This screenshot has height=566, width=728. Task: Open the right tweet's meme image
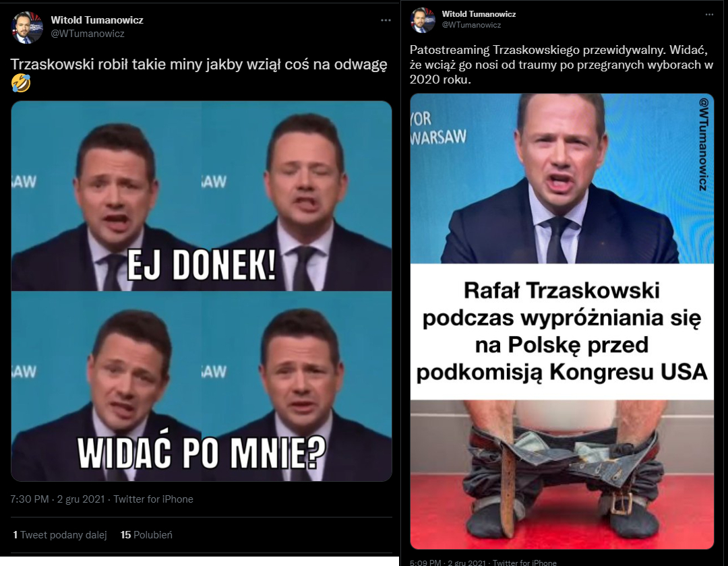562,321
